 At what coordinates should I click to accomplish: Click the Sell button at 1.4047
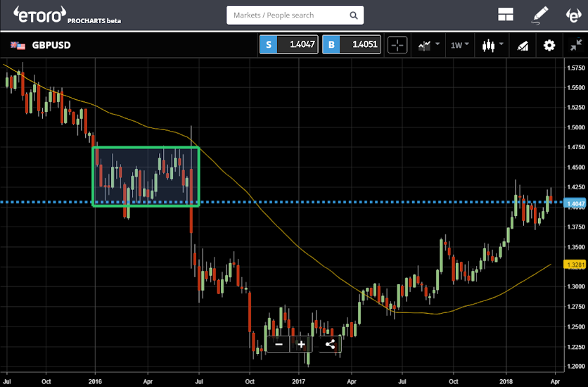point(289,44)
